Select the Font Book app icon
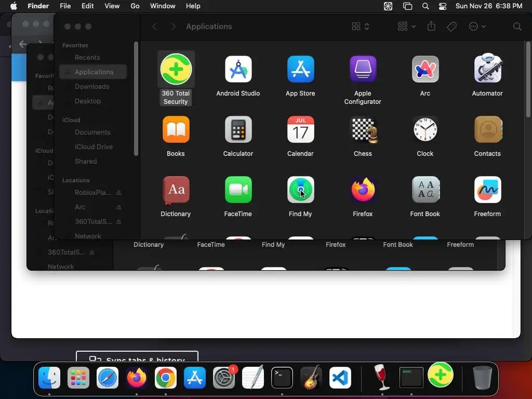532x399 pixels. (425, 190)
